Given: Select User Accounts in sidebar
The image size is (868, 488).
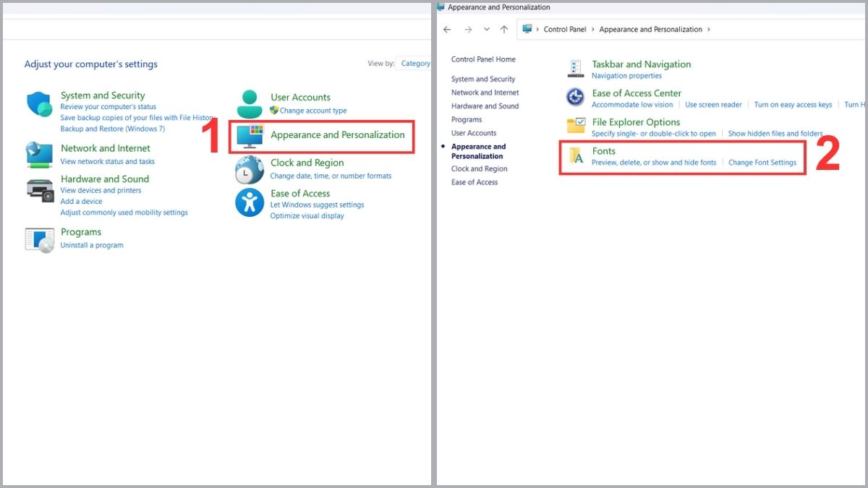Looking at the screenshot, I should pyautogui.click(x=474, y=133).
